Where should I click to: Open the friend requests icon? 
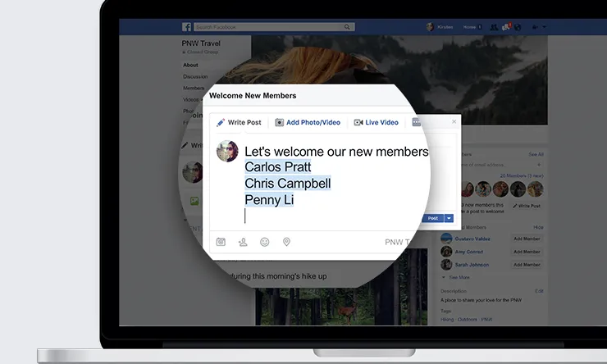tap(494, 27)
